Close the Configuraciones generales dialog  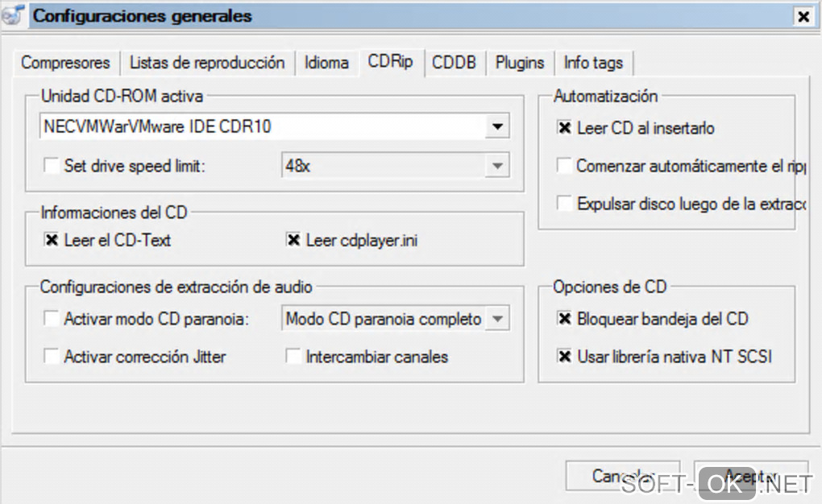[803, 16]
